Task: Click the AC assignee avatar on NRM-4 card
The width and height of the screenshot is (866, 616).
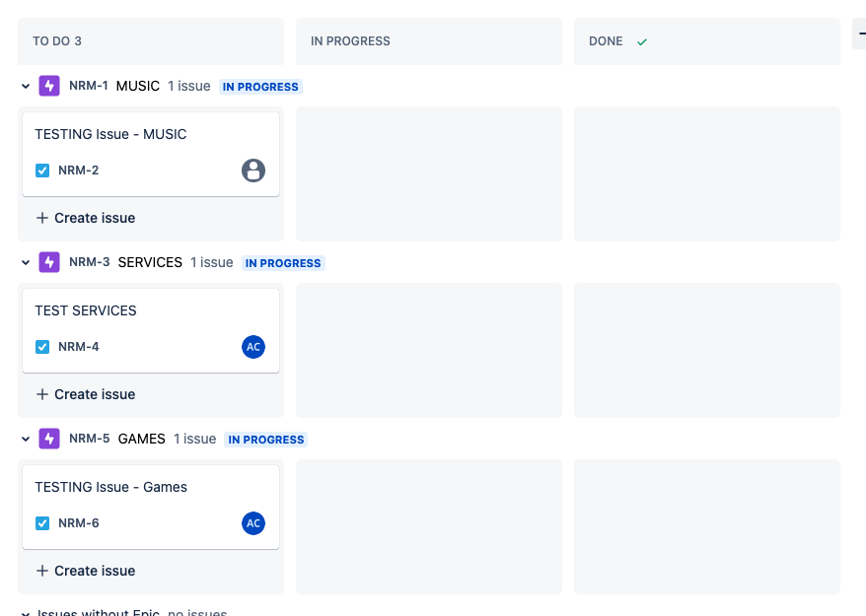Action: click(x=253, y=347)
